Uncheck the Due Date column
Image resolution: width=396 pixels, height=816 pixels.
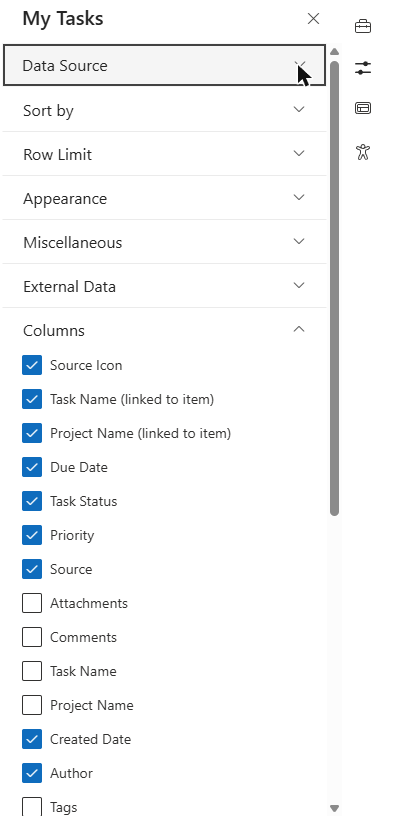pyautogui.click(x=32, y=467)
